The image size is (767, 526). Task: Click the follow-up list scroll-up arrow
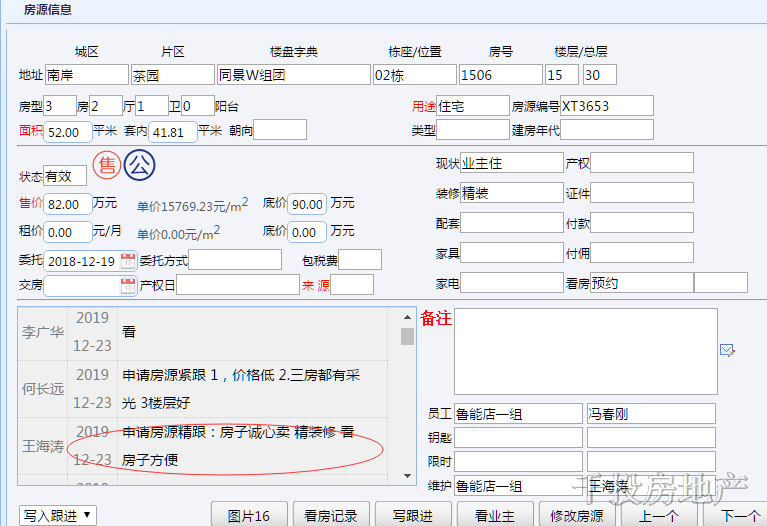[407, 317]
